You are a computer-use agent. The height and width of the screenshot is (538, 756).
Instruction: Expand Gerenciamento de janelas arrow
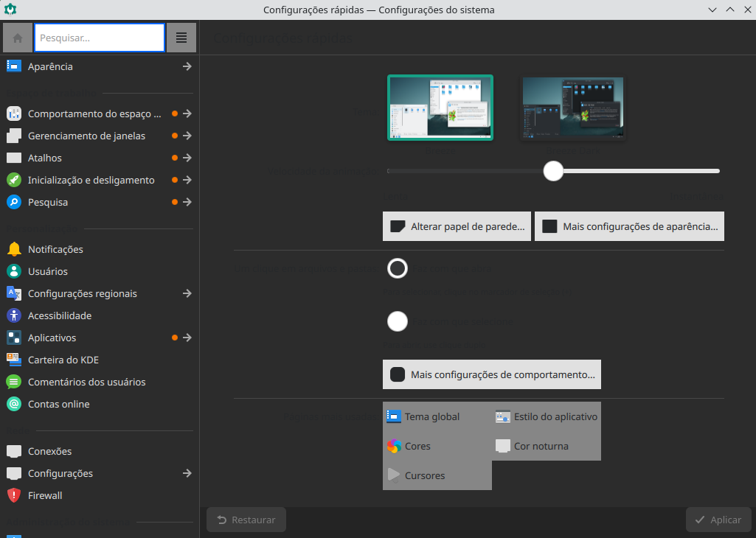187,136
